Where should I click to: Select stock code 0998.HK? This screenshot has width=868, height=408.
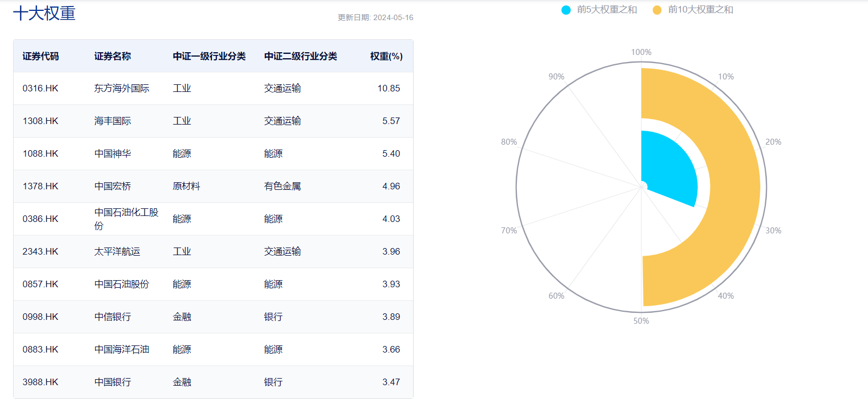pyautogui.click(x=40, y=317)
